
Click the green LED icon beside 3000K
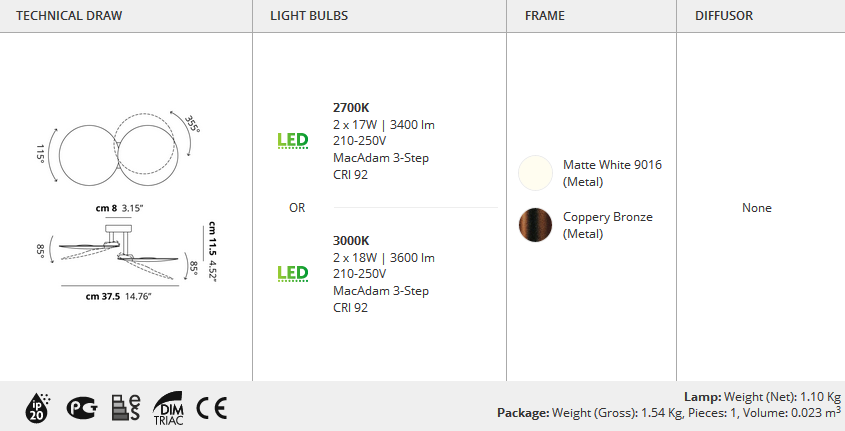(293, 274)
